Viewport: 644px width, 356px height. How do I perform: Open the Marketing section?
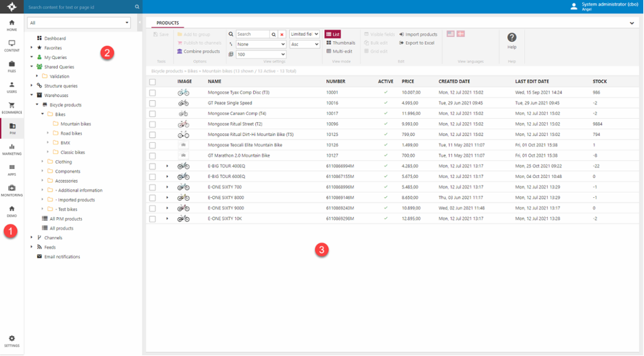tap(12, 149)
